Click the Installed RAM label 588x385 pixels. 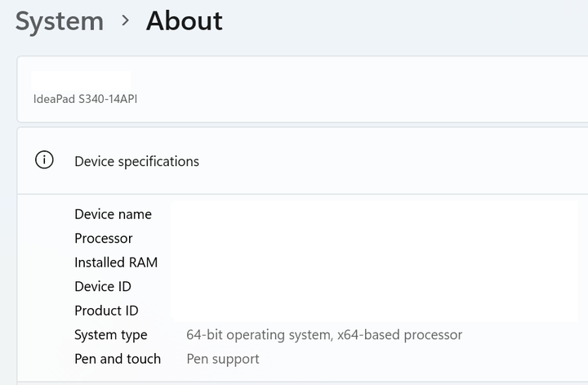point(116,262)
